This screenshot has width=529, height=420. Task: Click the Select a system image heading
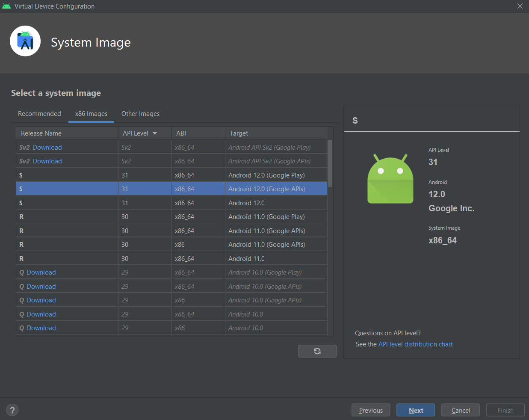pos(56,93)
